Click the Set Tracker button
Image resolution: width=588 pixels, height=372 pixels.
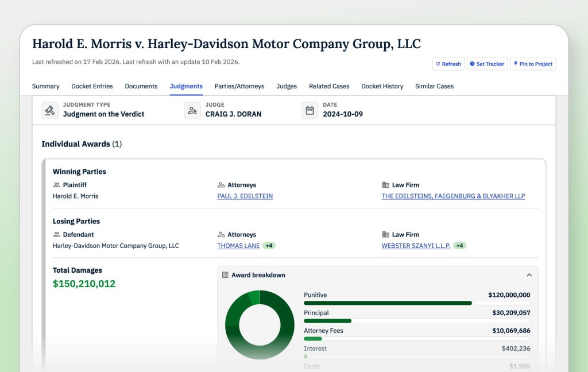coord(486,64)
